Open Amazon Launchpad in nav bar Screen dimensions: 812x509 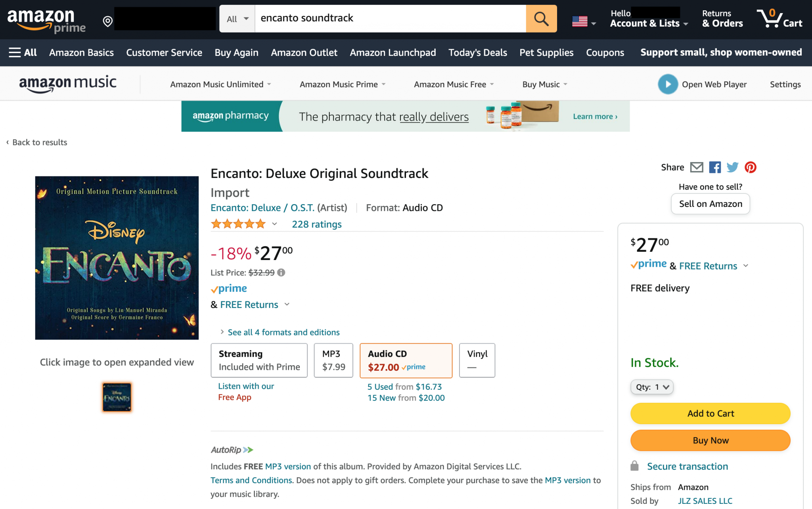pyautogui.click(x=393, y=52)
